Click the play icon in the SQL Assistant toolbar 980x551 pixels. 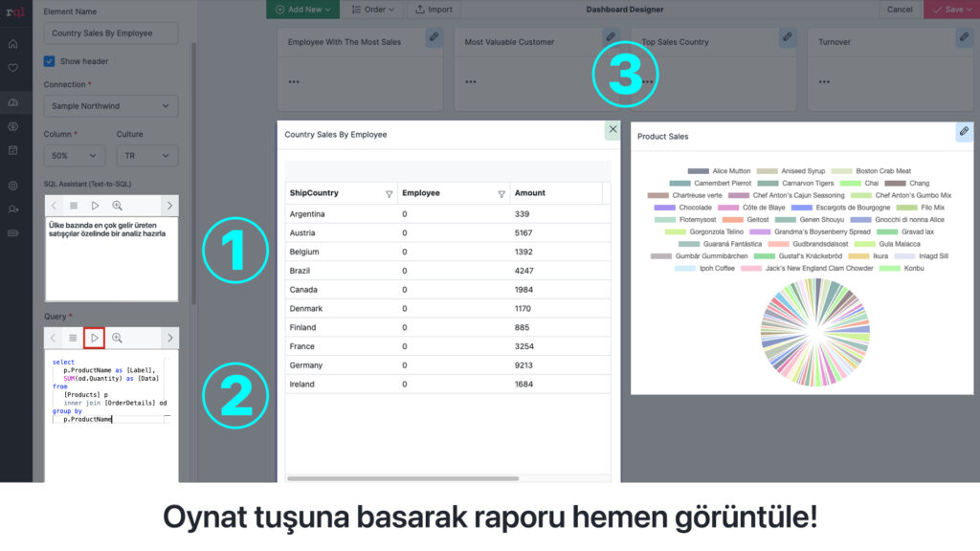pos(95,206)
